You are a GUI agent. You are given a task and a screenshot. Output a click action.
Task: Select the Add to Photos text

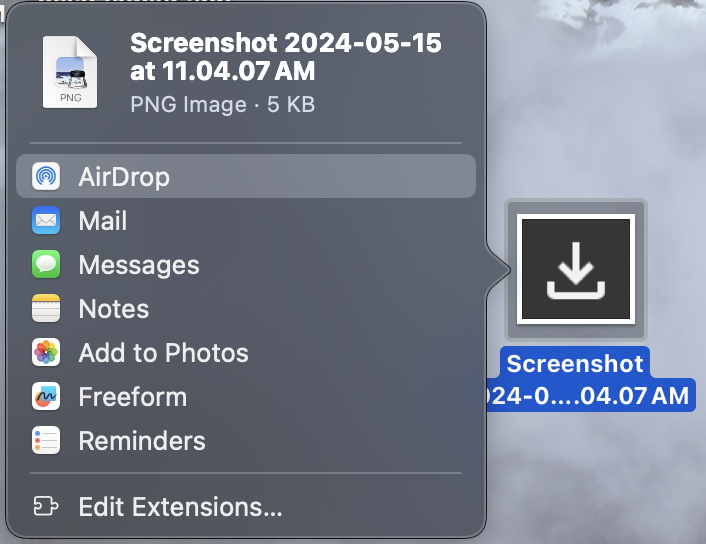tap(163, 353)
